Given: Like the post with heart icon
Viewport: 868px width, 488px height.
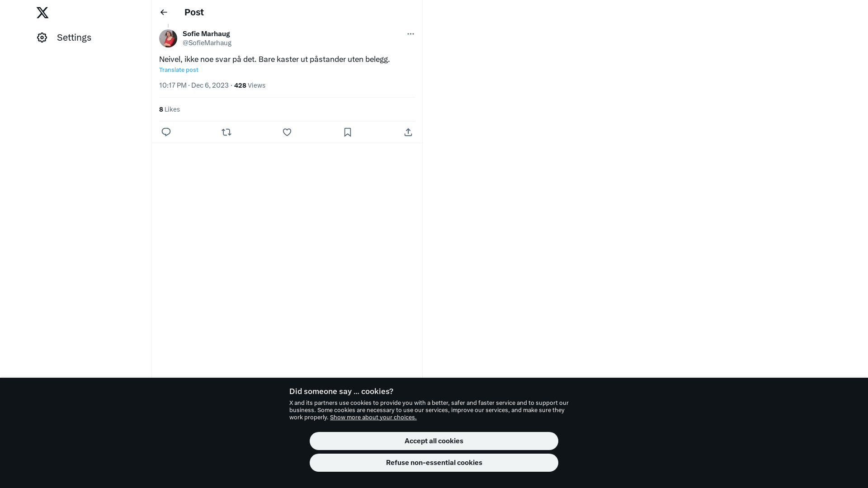Looking at the screenshot, I should pos(287,132).
